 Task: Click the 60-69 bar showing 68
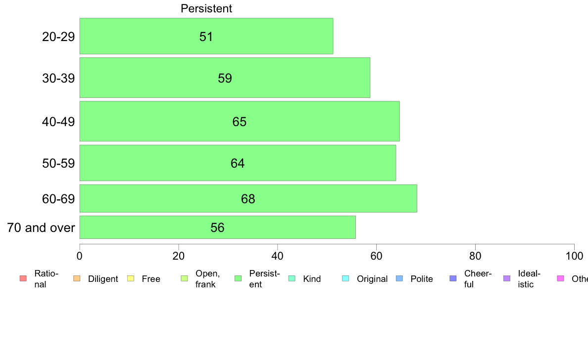point(248,198)
